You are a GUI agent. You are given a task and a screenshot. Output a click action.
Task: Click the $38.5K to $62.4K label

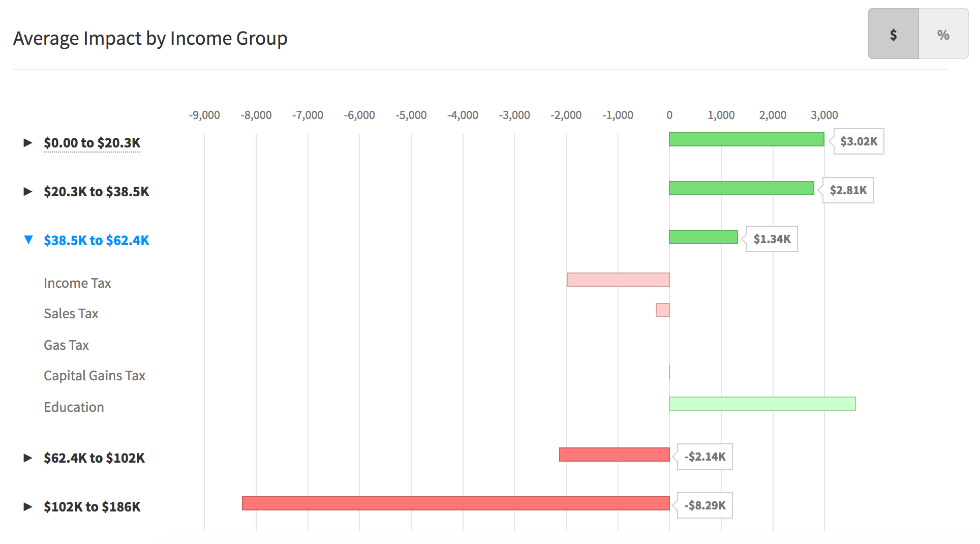tap(97, 240)
